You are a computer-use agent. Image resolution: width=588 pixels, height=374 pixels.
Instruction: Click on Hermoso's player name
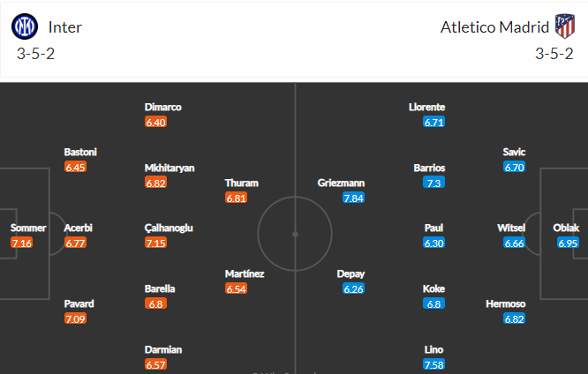pyautogui.click(x=506, y=304)
